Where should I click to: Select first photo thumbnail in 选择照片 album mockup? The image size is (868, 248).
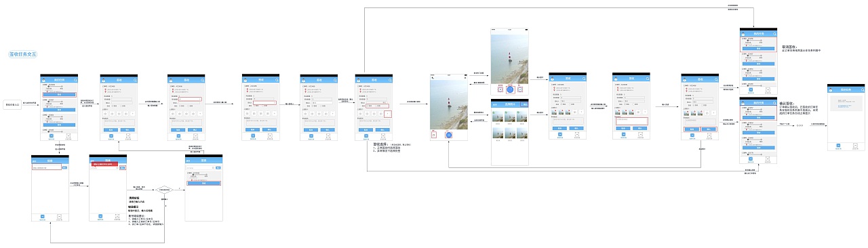(x=498, y=117)
